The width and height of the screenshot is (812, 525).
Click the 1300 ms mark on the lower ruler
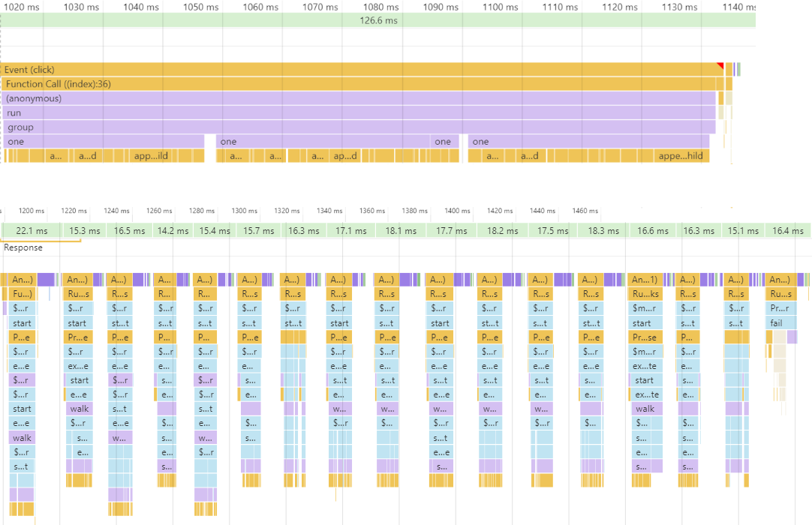click(x=244, y=211)
